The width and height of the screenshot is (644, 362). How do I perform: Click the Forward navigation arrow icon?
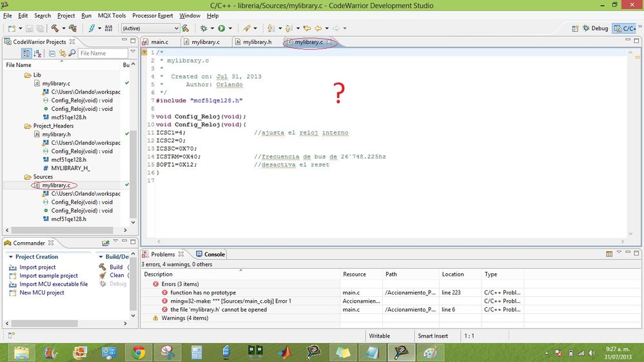336,28
